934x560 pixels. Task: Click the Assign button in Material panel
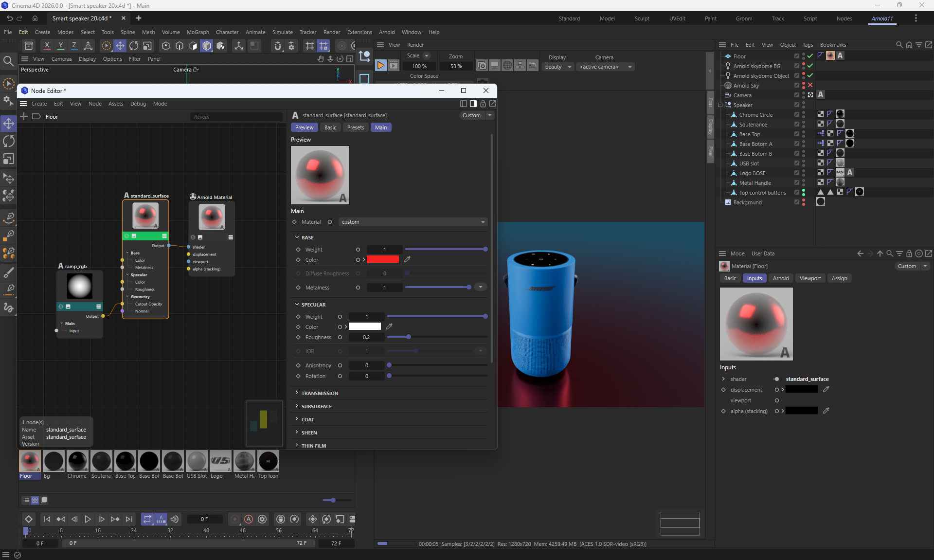(x=839, y=278)
